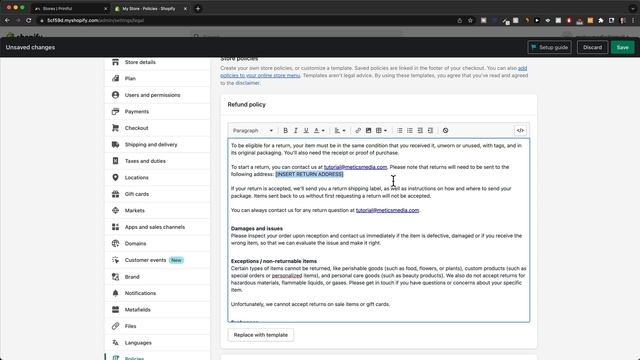
Task: Open the text color dropdown
Action: click(319, 131)
